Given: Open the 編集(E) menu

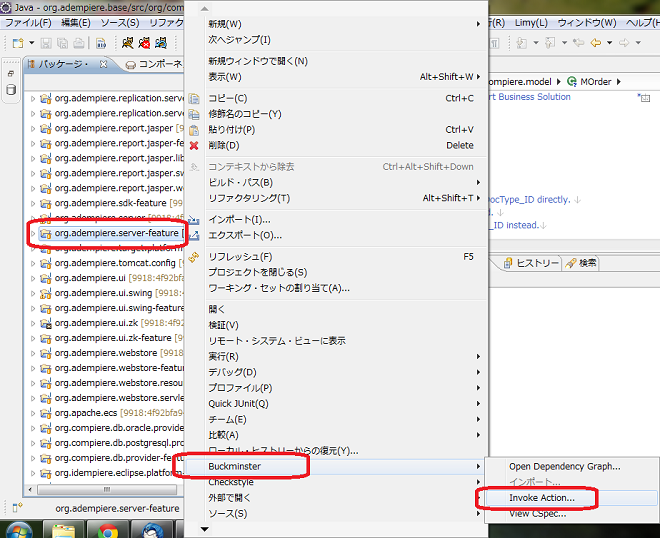Looking at the screenshot, I should click(76, 23).
